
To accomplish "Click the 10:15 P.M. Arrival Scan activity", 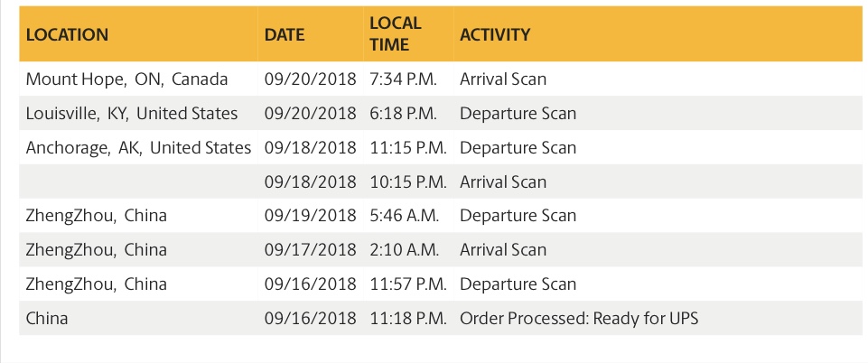I will [503, 182].
